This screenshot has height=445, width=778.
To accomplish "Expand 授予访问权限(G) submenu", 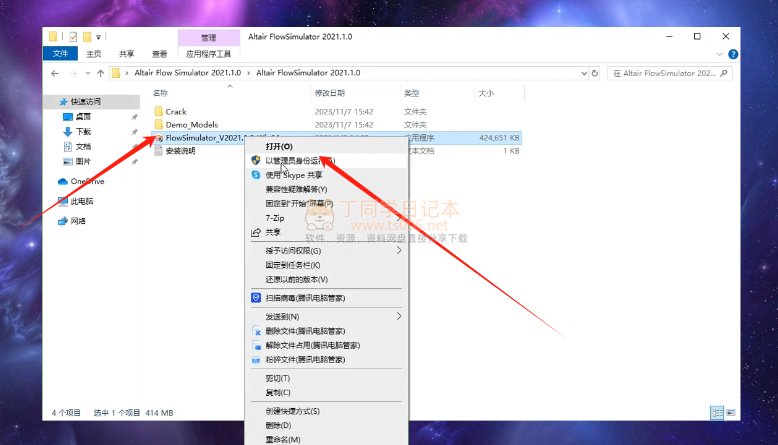I will click(x=399, y=251).
